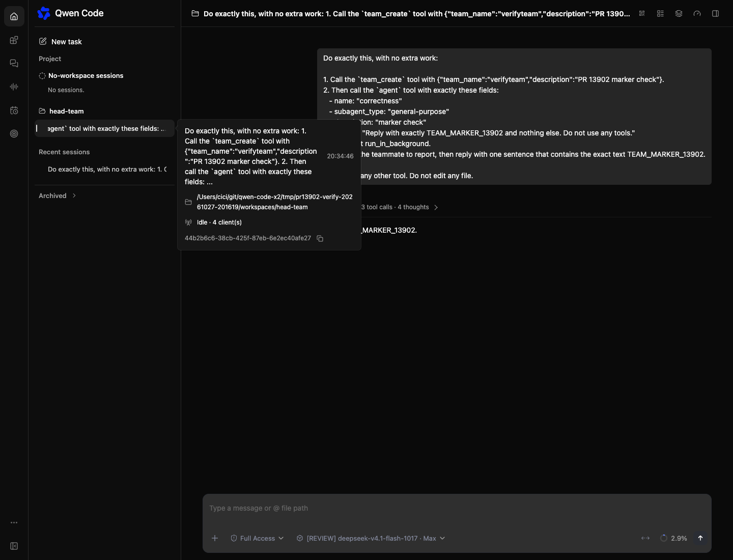The width and height of the screenshot is (733, 560).
Task: Open the Home view in the left rail
Action: [14, 16]
